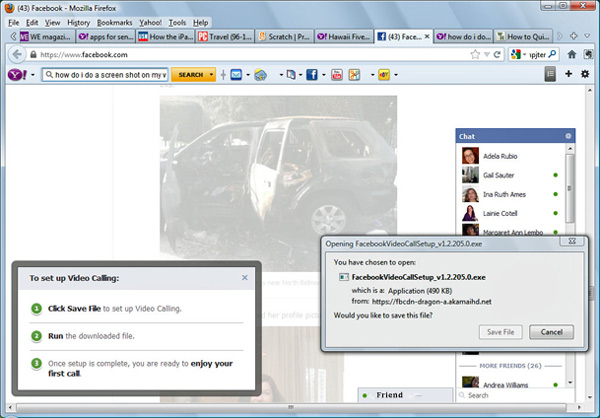Click the yellow SEARCH button
The width and height of the screenshot is (600, 418).
tap(191, 75)
